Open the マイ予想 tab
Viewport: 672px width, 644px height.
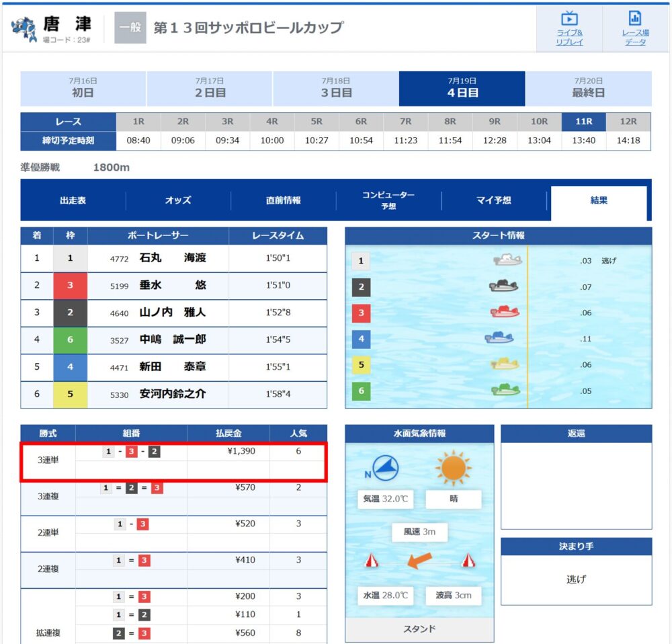tap(494, 200)
